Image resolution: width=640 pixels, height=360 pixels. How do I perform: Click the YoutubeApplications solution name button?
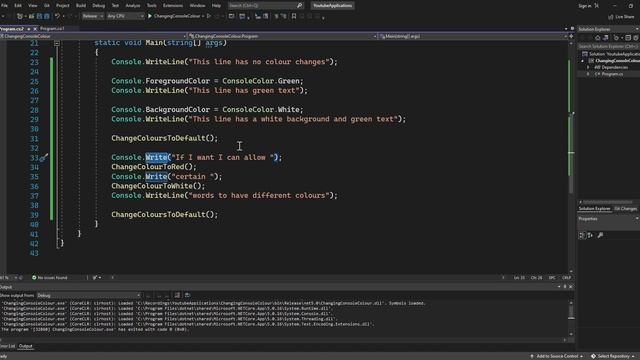(x=333, y=6)
